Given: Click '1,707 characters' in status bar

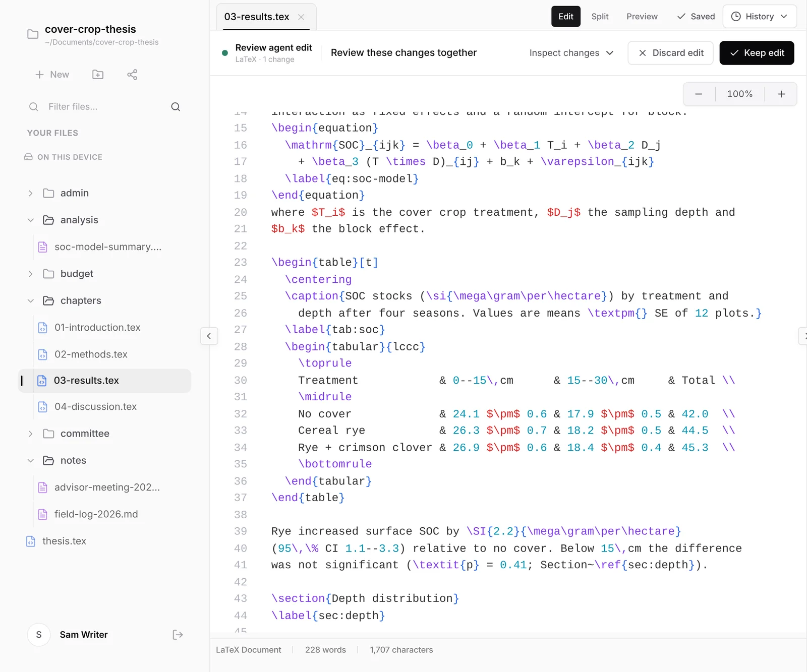Looking at the screenshot, I should click(401, 650).
